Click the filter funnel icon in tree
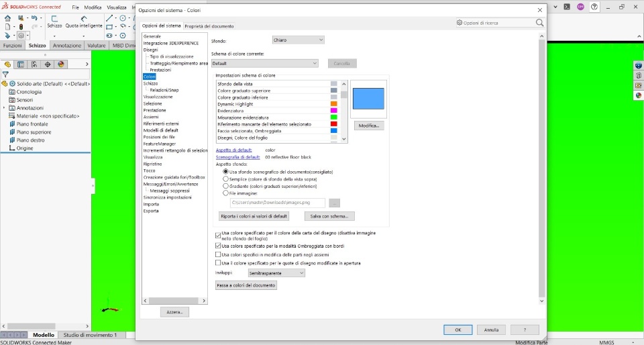This screenshot has height=345, width=644. point(5,75)
